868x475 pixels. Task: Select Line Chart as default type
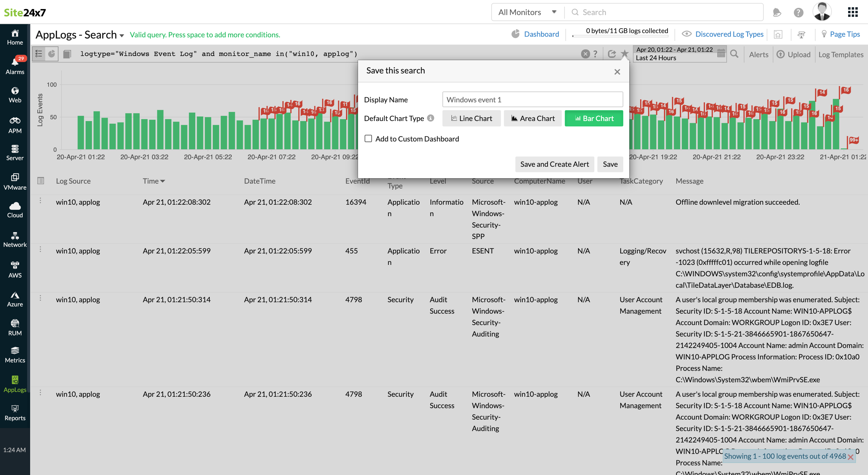click(x=471, y=119)
